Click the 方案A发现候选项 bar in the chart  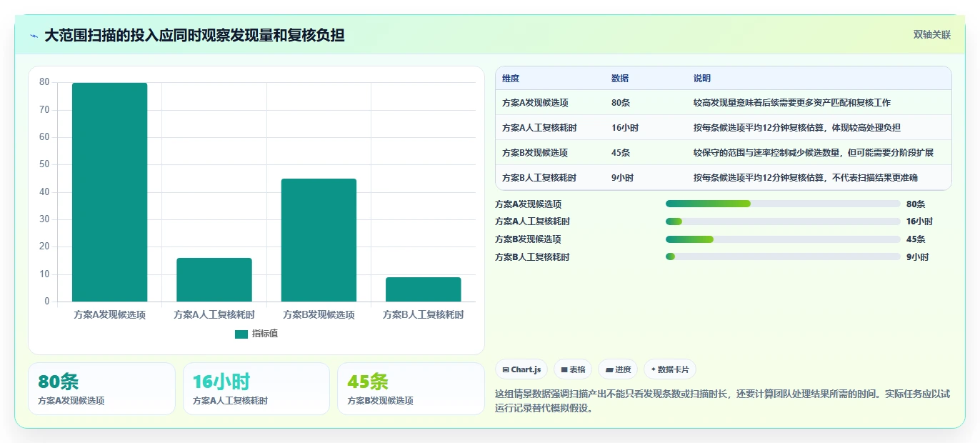point(109,192)
